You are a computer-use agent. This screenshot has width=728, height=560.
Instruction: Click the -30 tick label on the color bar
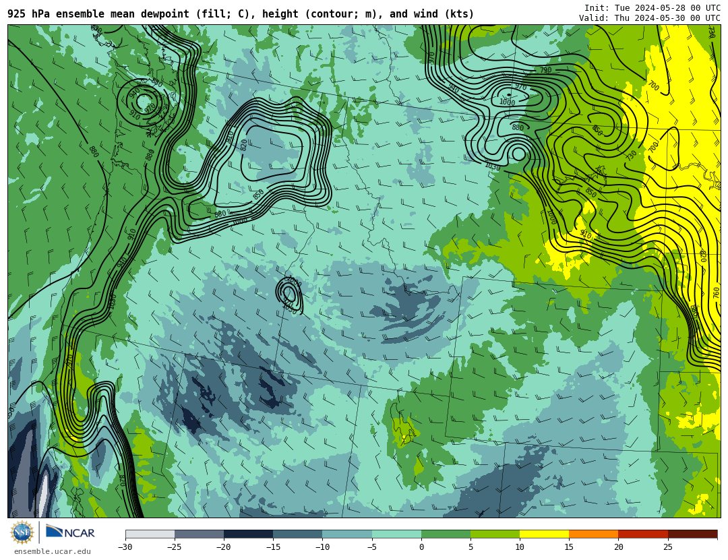click(125, 547)
